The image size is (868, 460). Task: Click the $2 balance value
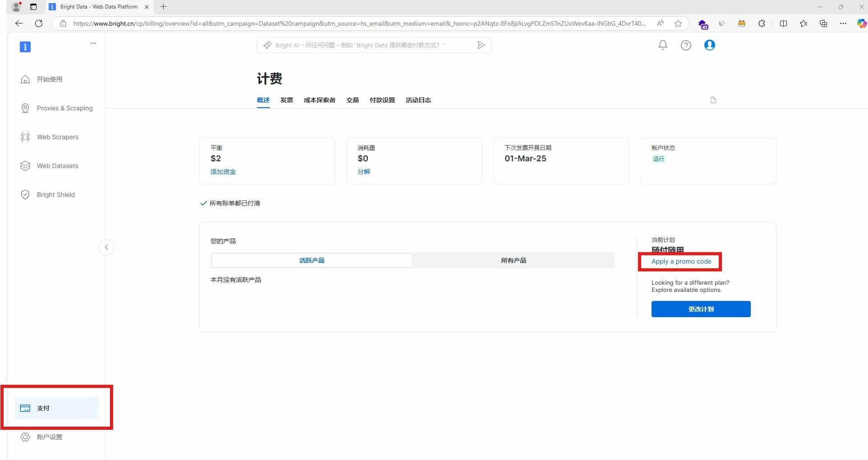point(216,159)
